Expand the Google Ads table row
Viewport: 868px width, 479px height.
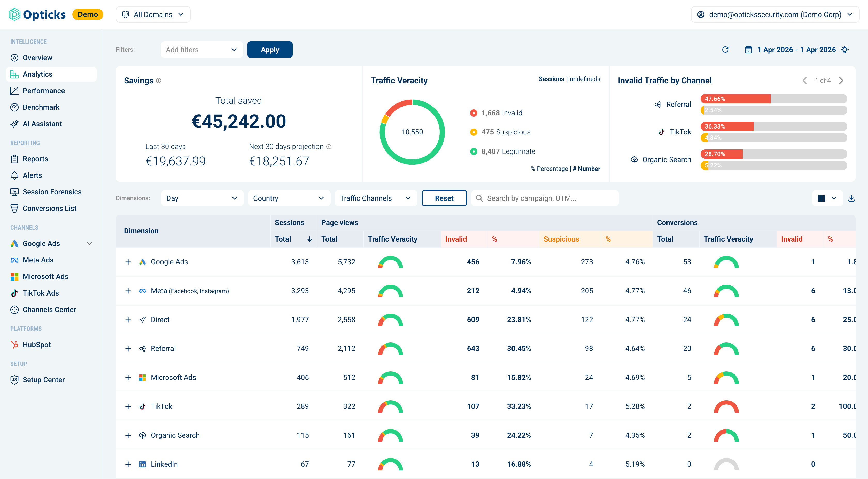click(128, 262)
